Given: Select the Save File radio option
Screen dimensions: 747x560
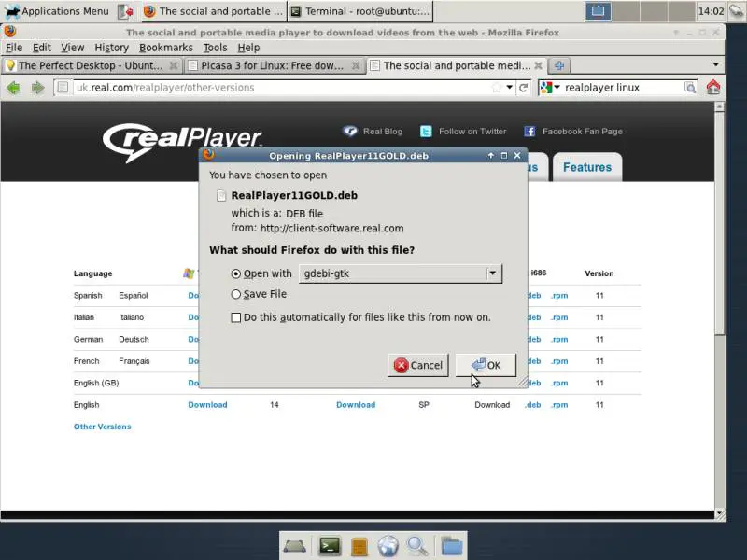Looking at the screenshot, I should pos(235,294).
